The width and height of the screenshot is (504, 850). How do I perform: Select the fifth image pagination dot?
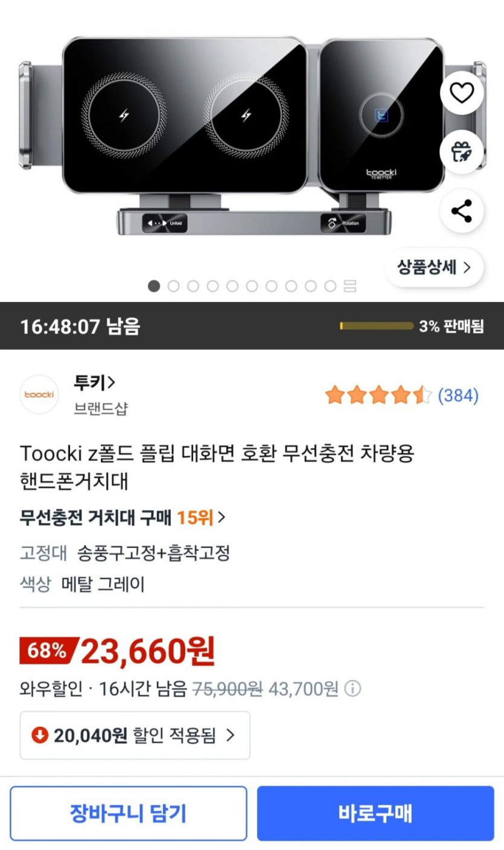(232, 286)
